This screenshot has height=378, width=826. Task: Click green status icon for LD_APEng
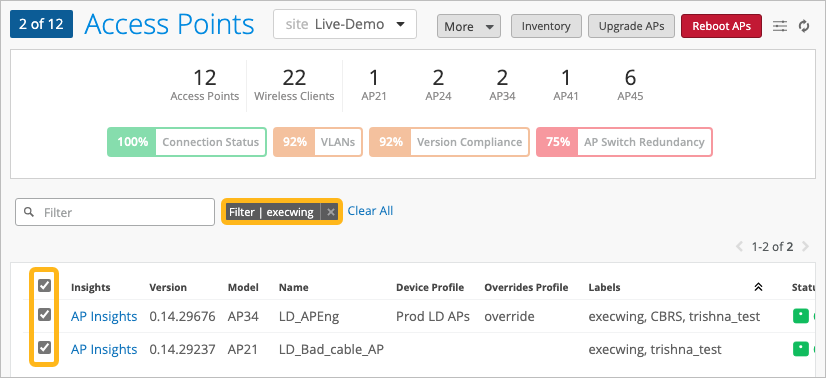[x=800, y=316]
